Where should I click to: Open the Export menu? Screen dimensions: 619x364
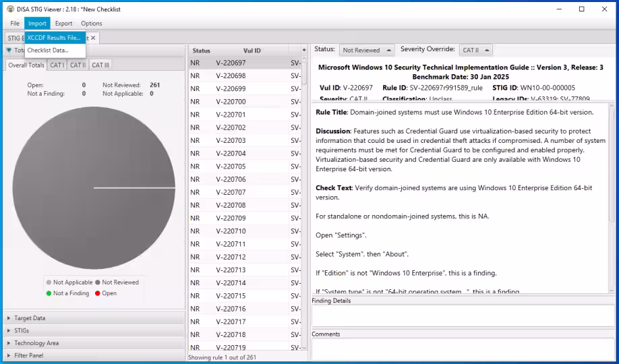(63, 24)
